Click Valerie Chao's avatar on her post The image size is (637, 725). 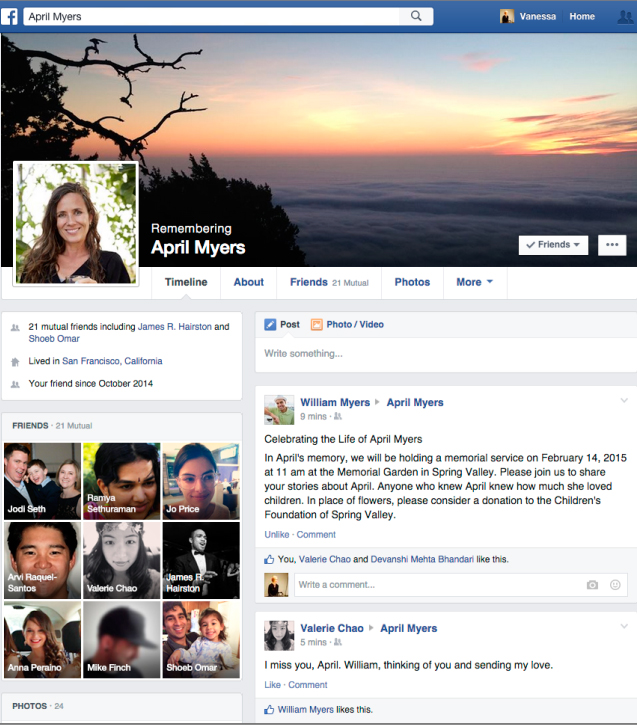click(279, 636)
